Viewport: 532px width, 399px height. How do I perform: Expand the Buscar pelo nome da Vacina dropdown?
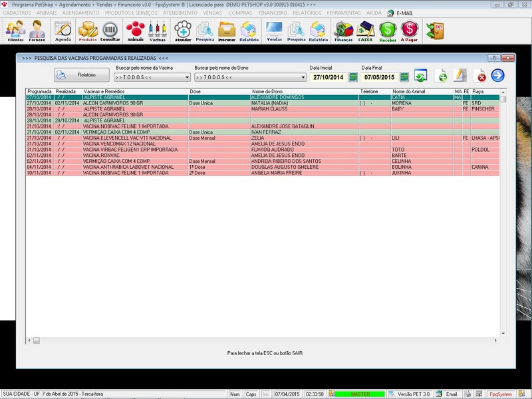(187, 77)
